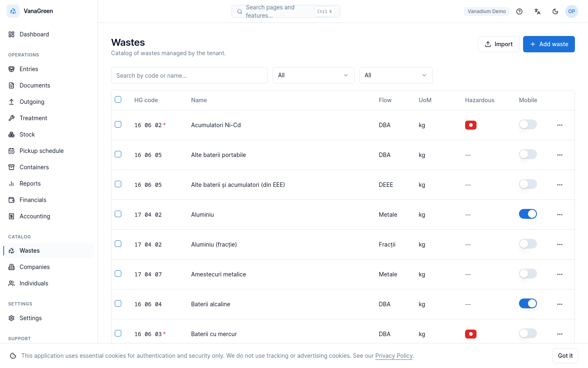Open row actions for Alte baterii și acumulatori (din EEE)
588x368 pixels.
point(560,185)
